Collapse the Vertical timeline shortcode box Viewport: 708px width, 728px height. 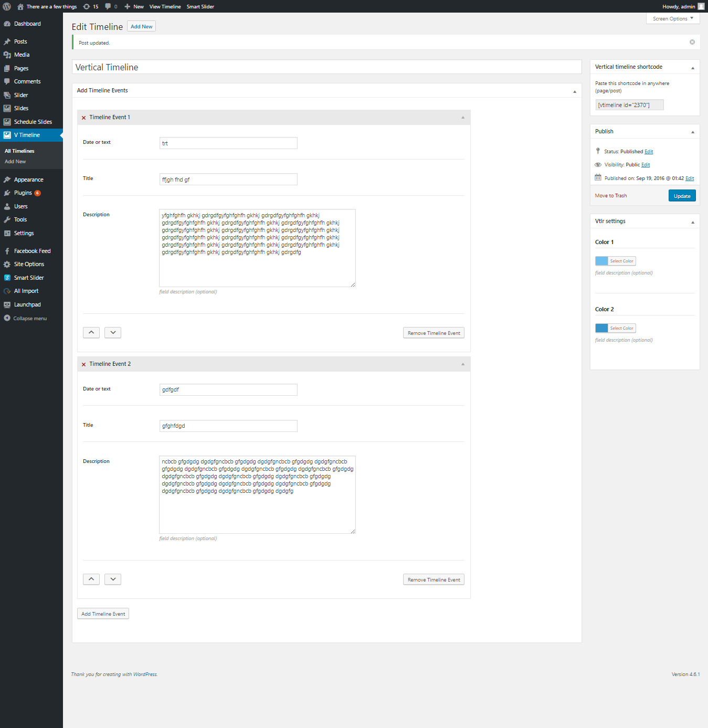coord(693,68)
